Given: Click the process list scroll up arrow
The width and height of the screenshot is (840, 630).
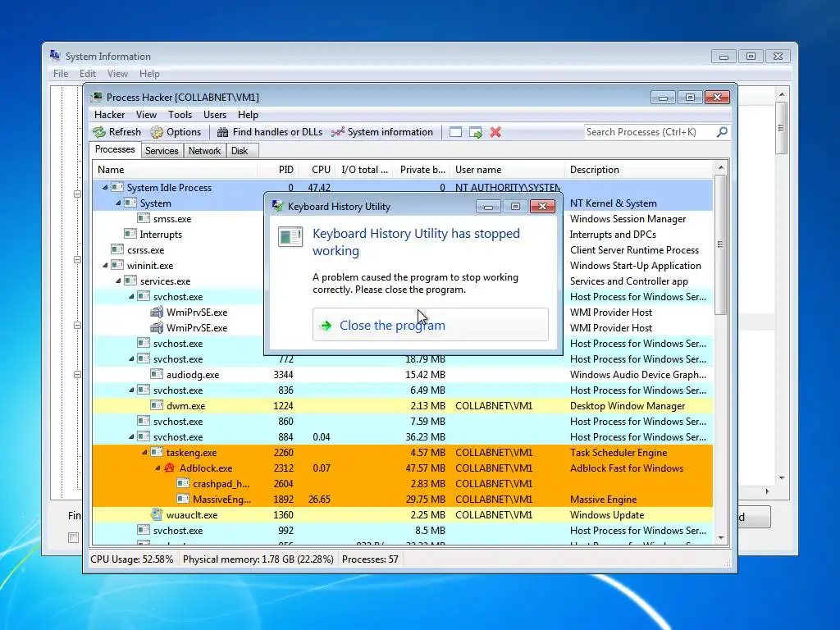Looking at the screenshot, I should point(720,167).
